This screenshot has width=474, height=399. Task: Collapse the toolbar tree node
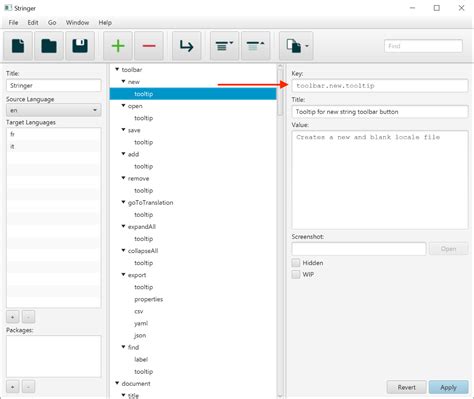[x=117, y=69]
